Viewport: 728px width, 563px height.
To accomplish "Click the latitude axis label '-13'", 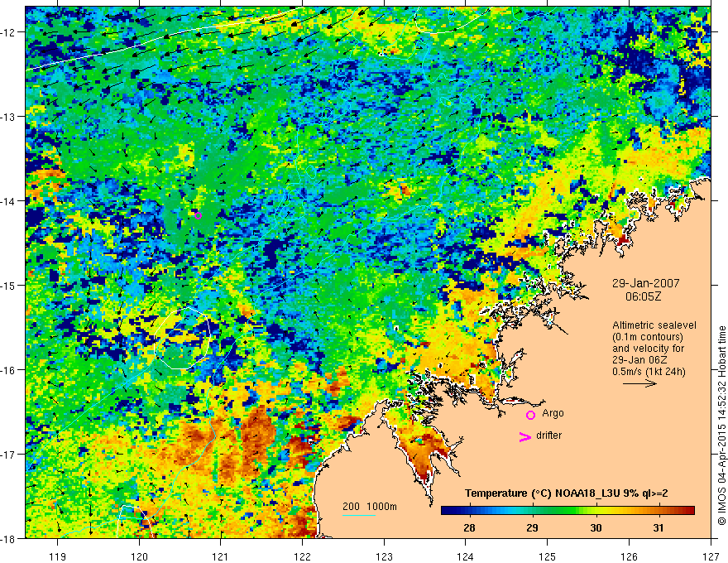I will [x=9, y=117].
